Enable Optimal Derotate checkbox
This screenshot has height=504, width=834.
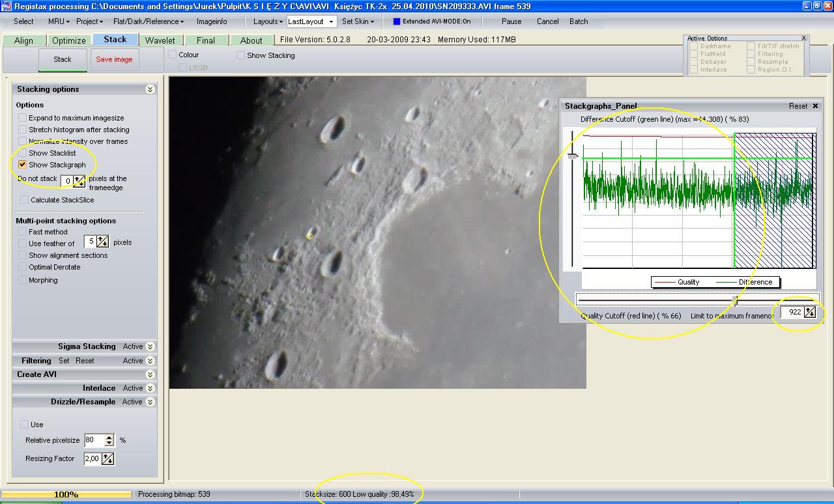coord(23,267)
